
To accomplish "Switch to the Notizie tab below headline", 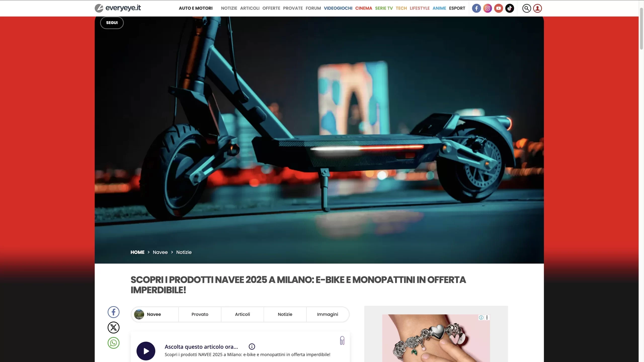I will click(x=285, y=314).
